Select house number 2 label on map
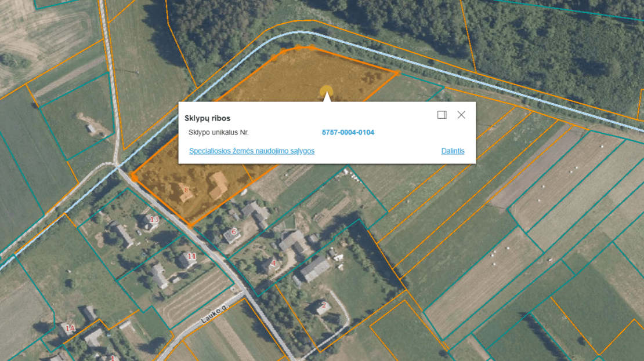Image resolution: width=644 pixels, height=361 pixels. [324, 305]
